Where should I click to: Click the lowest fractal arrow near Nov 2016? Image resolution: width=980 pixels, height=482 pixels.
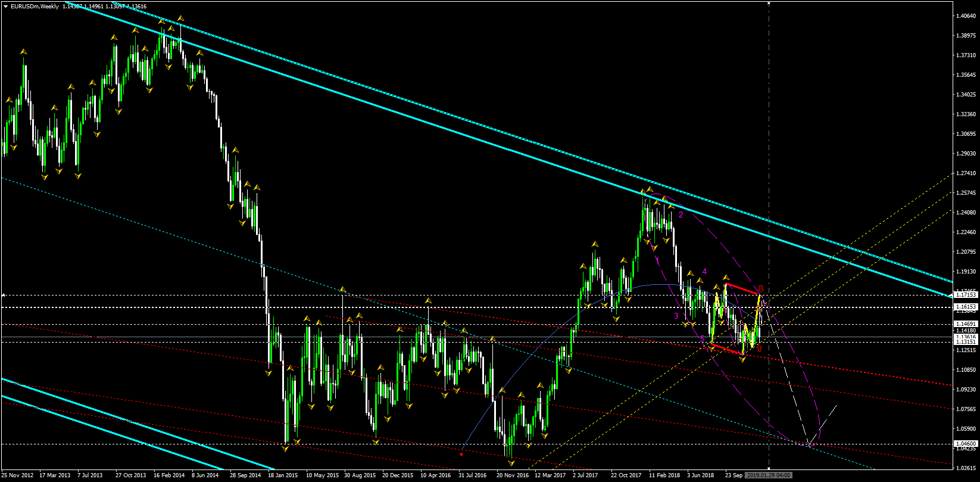pyautogui.click(x=511, y=463)
